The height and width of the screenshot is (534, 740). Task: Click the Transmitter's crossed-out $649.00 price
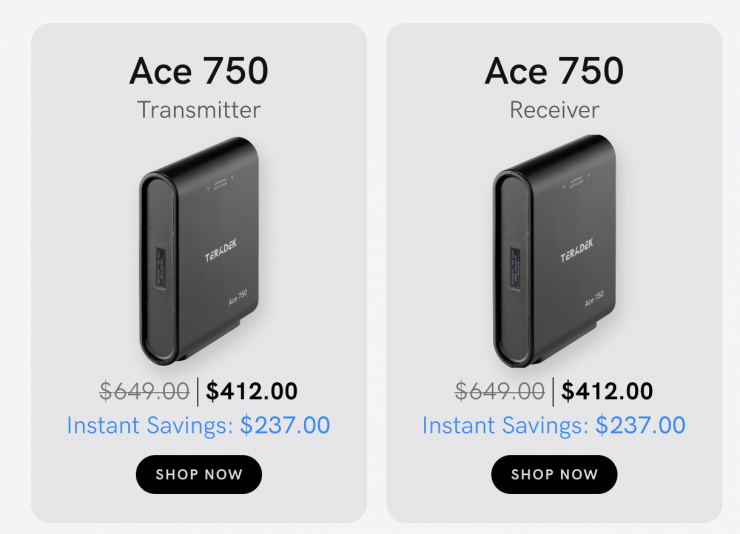pos(145,391)
